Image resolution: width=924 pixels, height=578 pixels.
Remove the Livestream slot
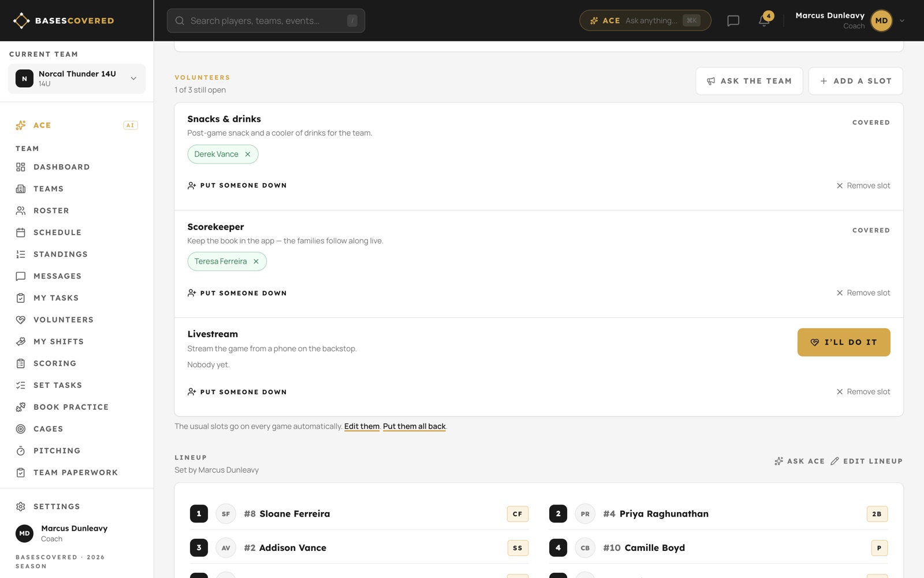(x=863, y=392)
